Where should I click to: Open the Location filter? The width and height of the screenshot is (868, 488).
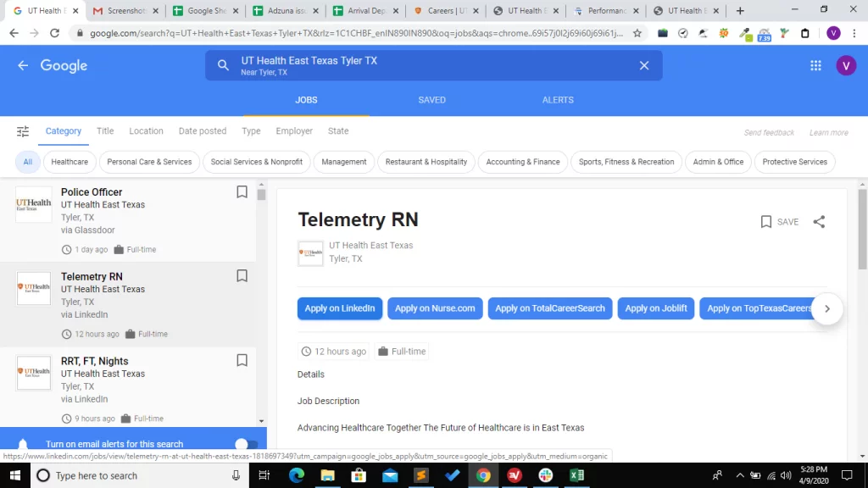pos(146,131)
